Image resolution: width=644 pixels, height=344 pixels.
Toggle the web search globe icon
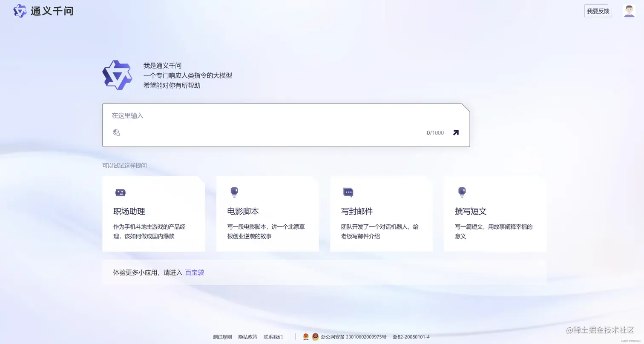(116, 132)
